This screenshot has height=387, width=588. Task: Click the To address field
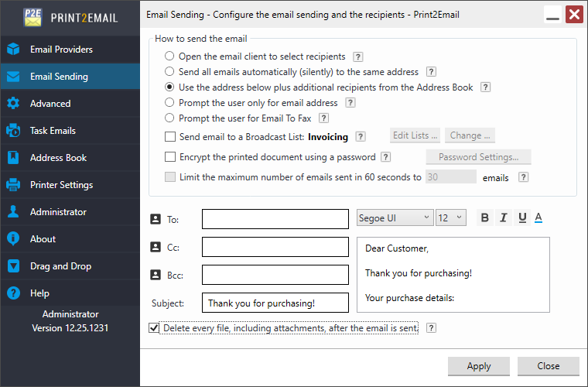click(275, 219)
